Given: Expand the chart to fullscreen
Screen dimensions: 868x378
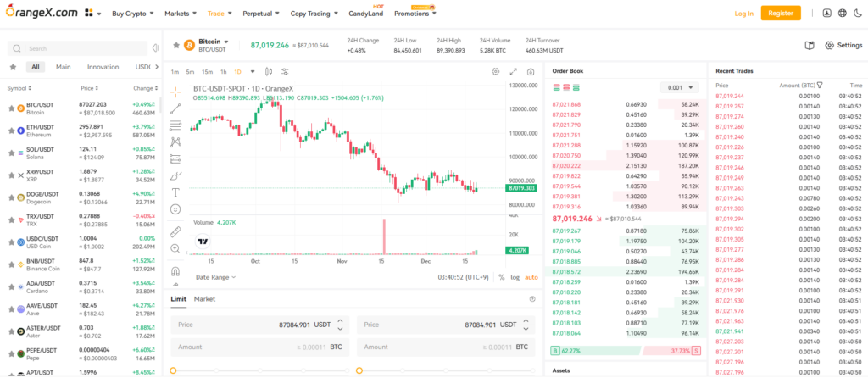Looking at the screenshot, I should (x=513, y=72).
